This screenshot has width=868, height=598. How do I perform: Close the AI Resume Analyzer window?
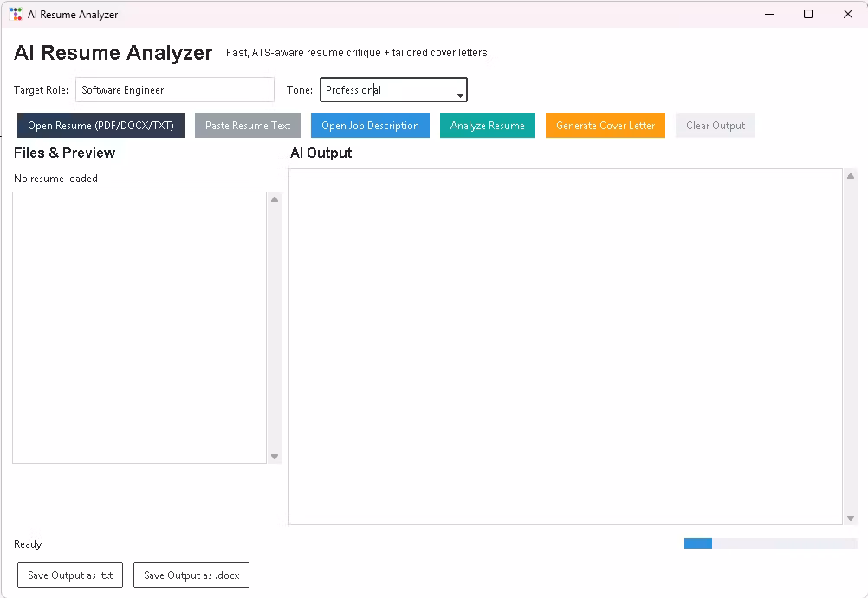tap(848, 14)
